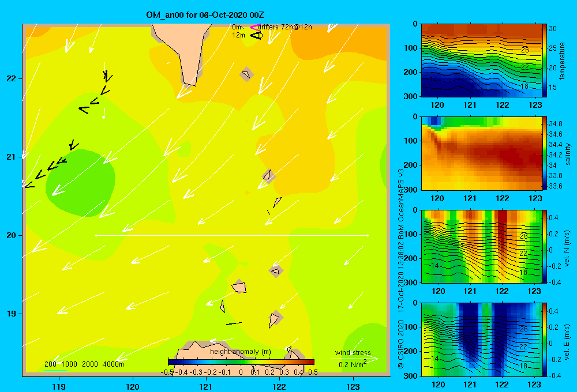Click the '200' bathymetry legend entry
This screenshot has width=577, height=392.
tap(50, 364)
